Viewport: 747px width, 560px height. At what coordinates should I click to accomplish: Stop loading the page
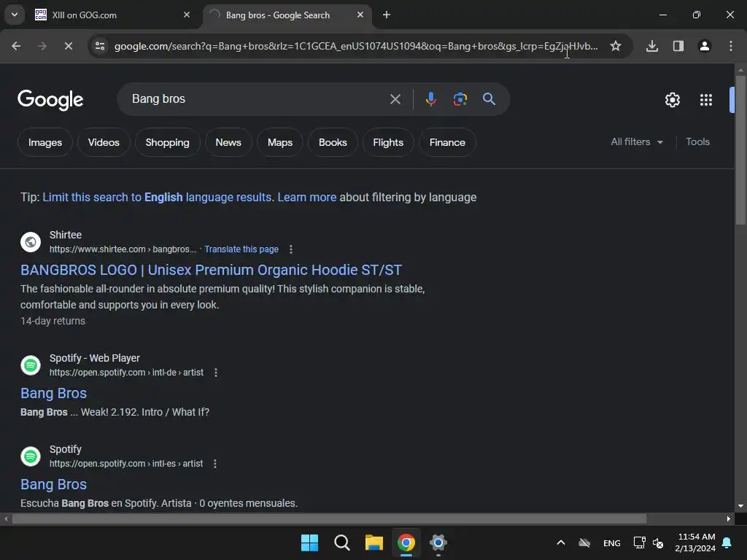point(68,46)
